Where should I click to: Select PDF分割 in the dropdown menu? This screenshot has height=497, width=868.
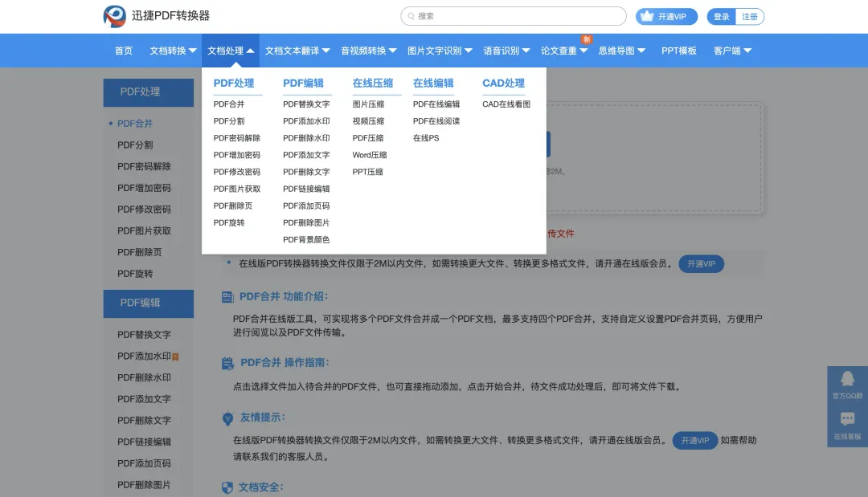point(228,121)
